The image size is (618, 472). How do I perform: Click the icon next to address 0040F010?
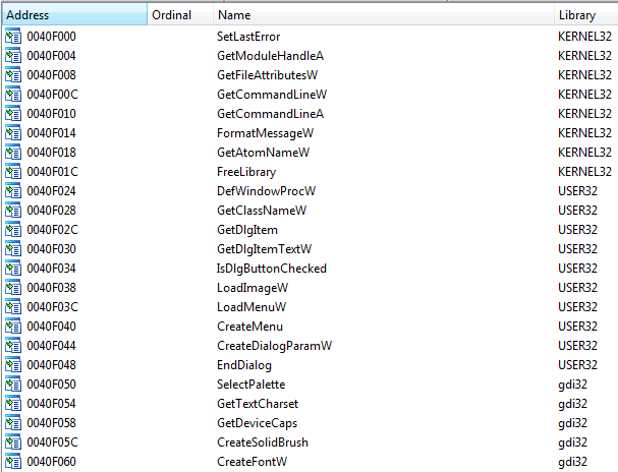[x=13, y=114]
